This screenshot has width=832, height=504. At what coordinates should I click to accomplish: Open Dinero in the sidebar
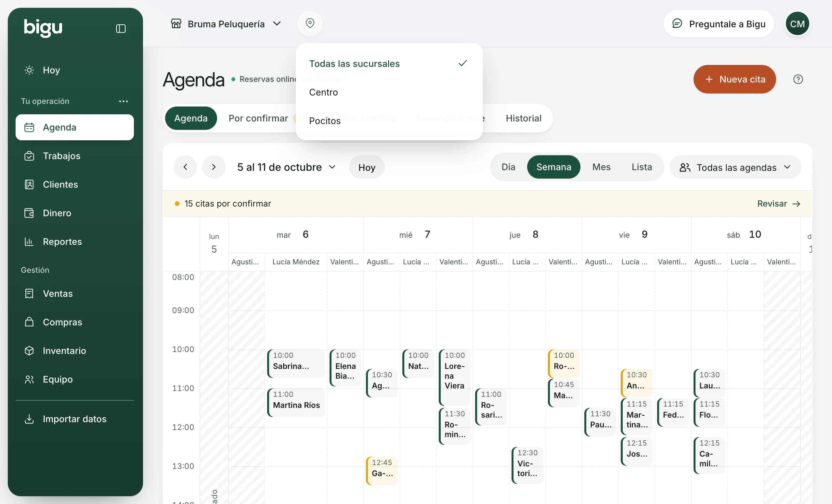point(75,213)
